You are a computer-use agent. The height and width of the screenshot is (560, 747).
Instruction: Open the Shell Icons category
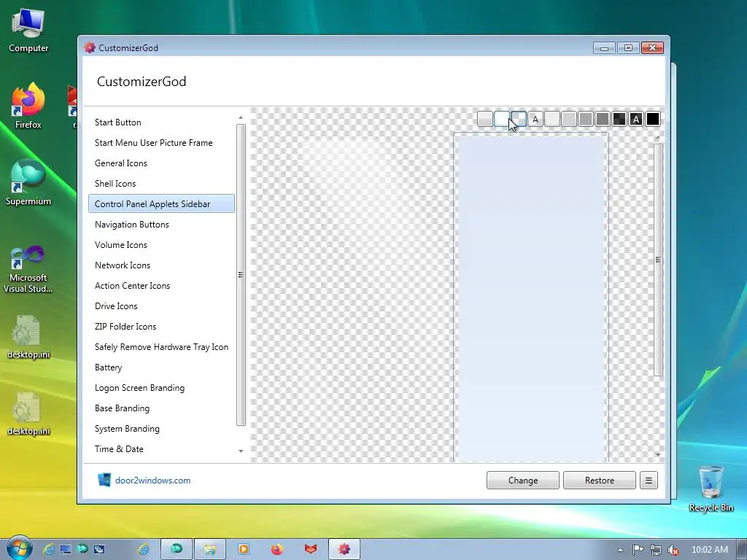[x=161, y=184]
